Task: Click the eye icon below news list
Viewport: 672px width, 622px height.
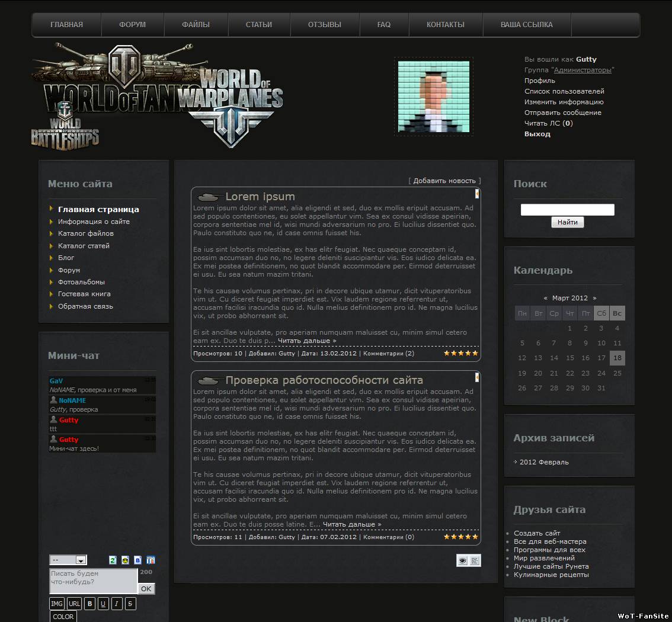Action: point(462,560)
